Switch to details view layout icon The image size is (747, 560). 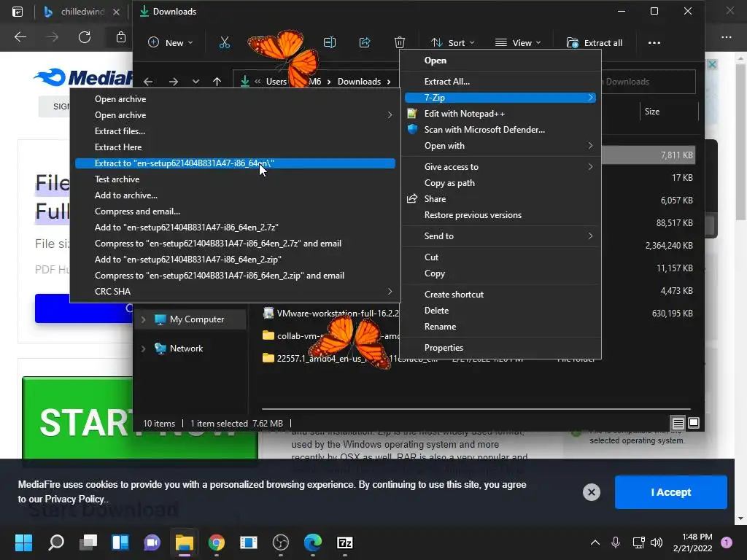[x=678, y=423]
